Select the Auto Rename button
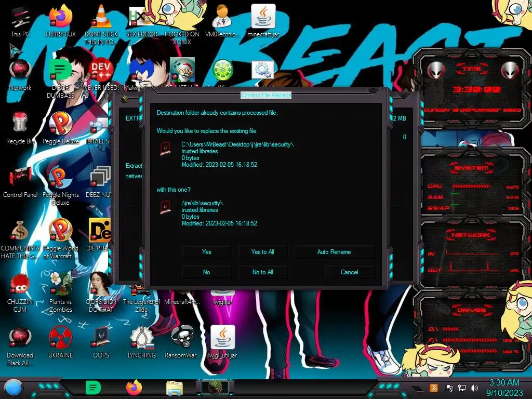 click(x=334, y=252)
